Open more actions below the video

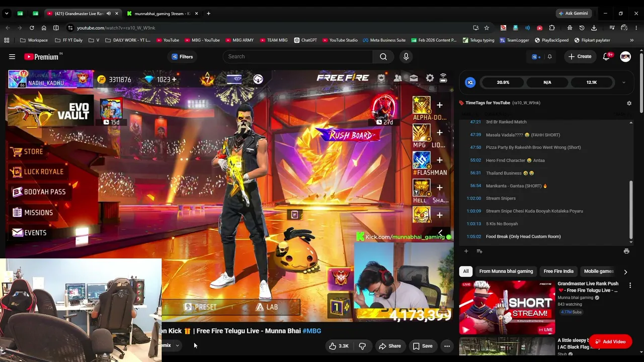[x=447, y=346]
